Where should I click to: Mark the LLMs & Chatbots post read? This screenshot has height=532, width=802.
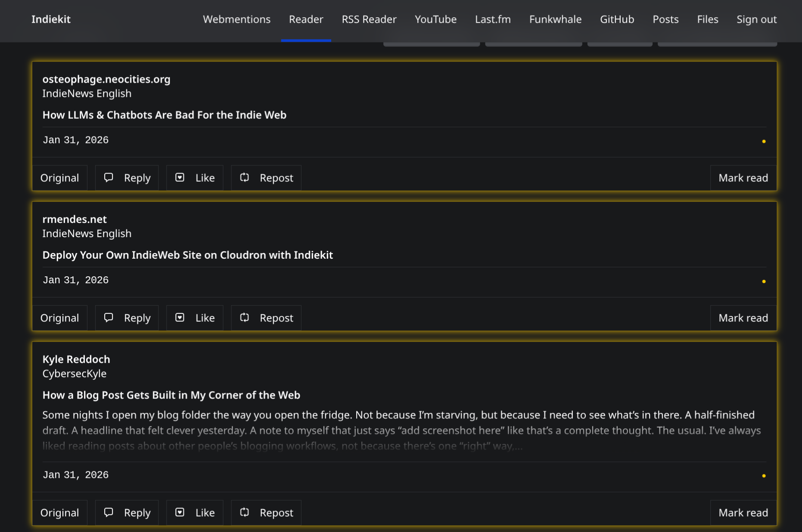pos(743,178)
